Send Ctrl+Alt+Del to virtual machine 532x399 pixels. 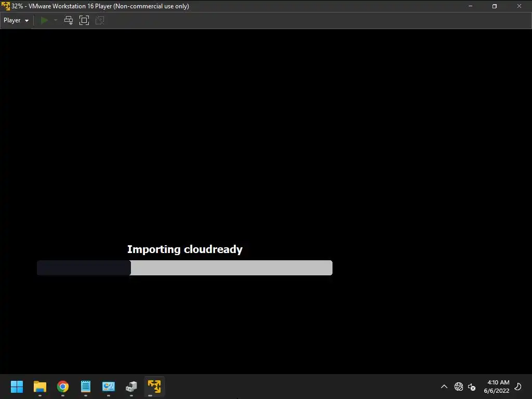click(x=69, y=20)
